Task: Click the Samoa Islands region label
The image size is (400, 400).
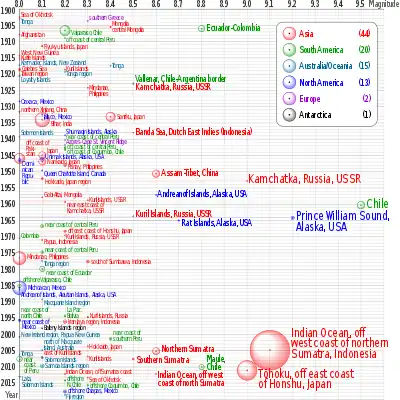Action: pos(67,366)
